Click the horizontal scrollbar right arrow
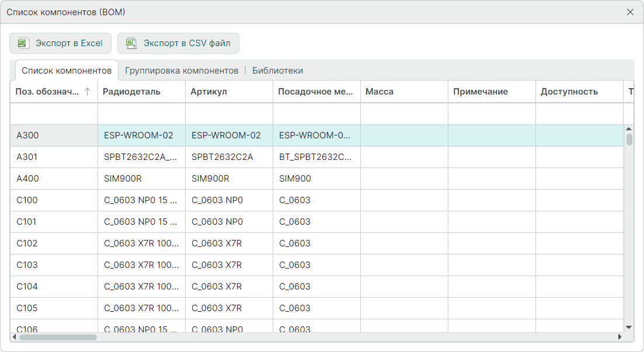The width and height of the screenshot is (644, 352). (619, 337)
